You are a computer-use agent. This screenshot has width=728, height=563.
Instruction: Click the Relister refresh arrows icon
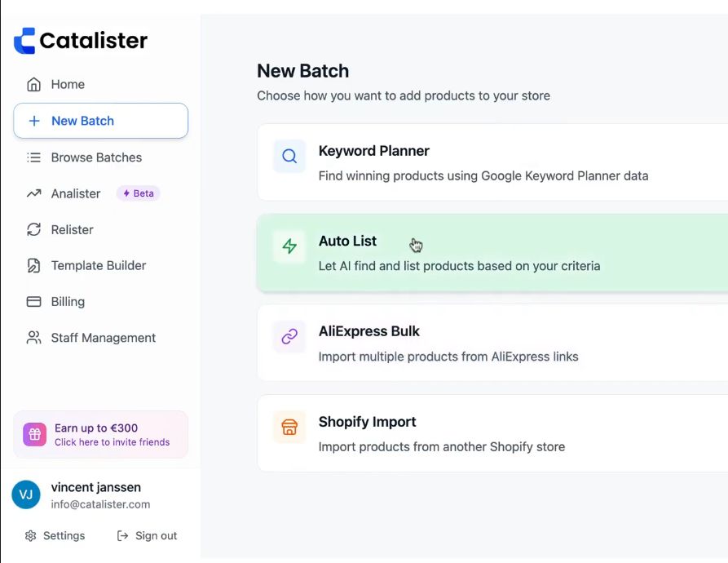pos(33,230)
